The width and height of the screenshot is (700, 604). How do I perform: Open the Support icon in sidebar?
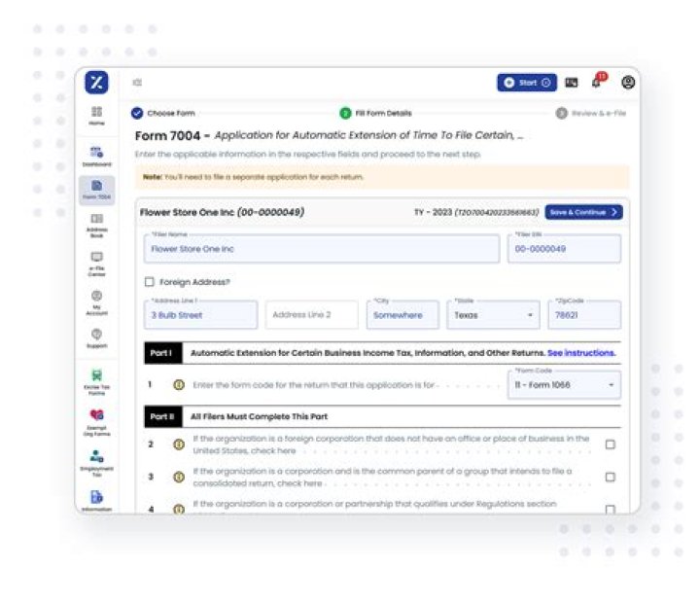click(x=96, y=337)
